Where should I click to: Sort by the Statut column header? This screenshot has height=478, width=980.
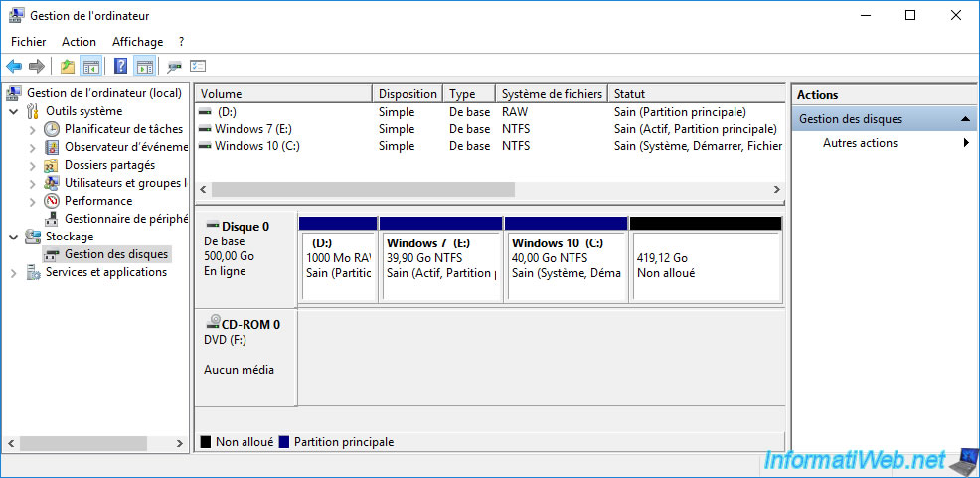point(696,94)
